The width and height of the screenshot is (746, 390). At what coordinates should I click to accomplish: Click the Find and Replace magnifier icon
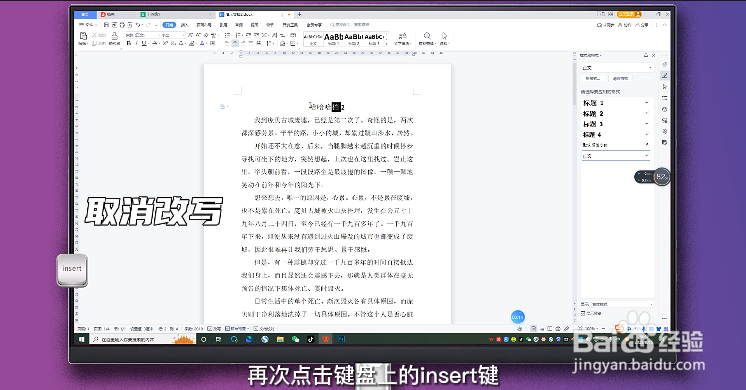coord(427,36)
